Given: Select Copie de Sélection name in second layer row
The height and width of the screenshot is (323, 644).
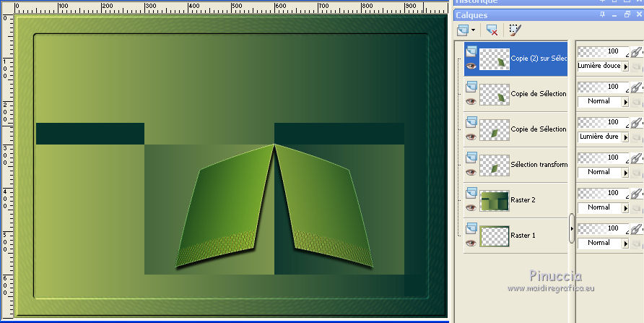Looking at the screenshot, I should (x=539, y=94).
